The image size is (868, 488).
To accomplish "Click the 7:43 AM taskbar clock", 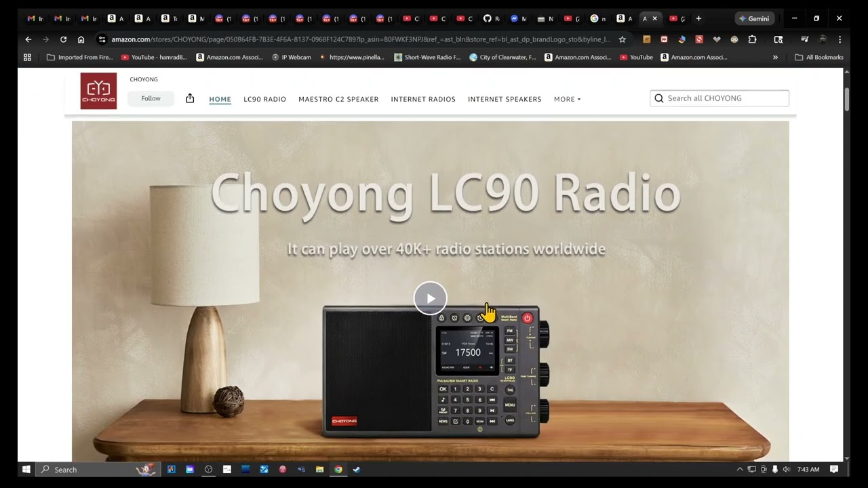I will tap(808, 469).
